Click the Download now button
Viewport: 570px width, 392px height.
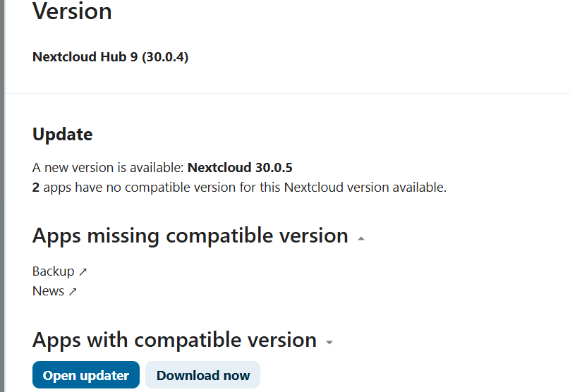[203, 375]
